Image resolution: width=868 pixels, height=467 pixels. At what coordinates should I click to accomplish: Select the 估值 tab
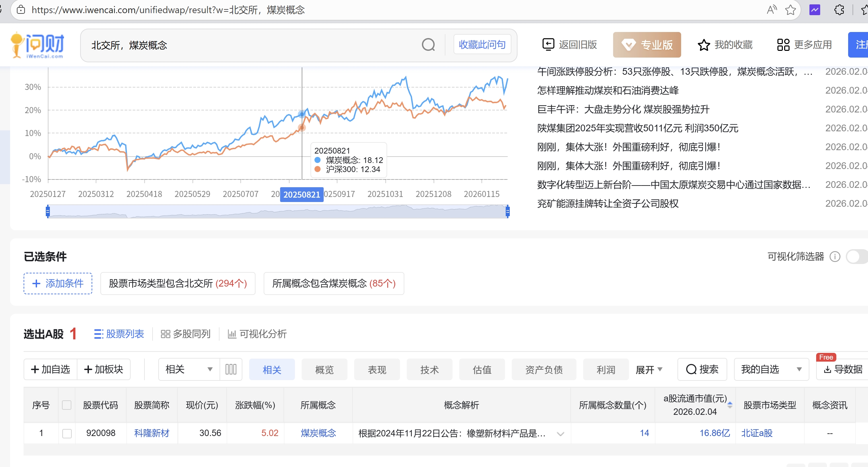click(482, 370)
